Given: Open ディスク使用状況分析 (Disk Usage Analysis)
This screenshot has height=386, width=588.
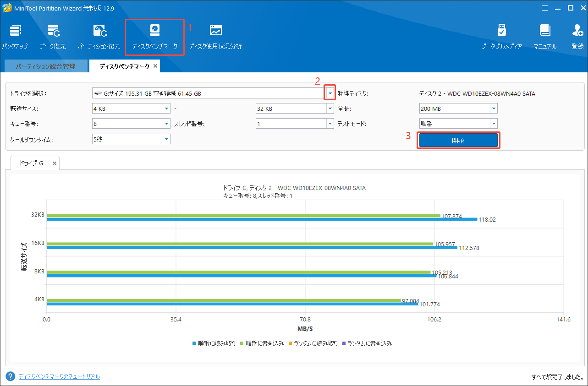Looking at the screenshot, I should pyautogui.click(x=215, y=36).
